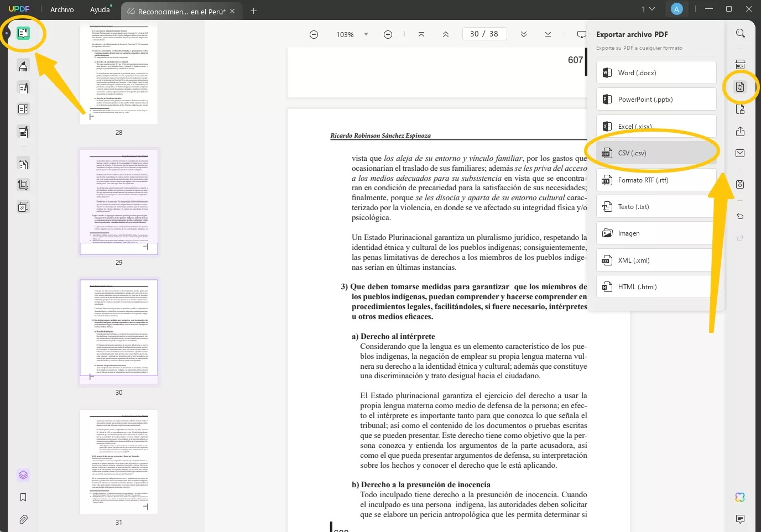
Task: Start slideshow presentation mode
Action: point(581,34)
